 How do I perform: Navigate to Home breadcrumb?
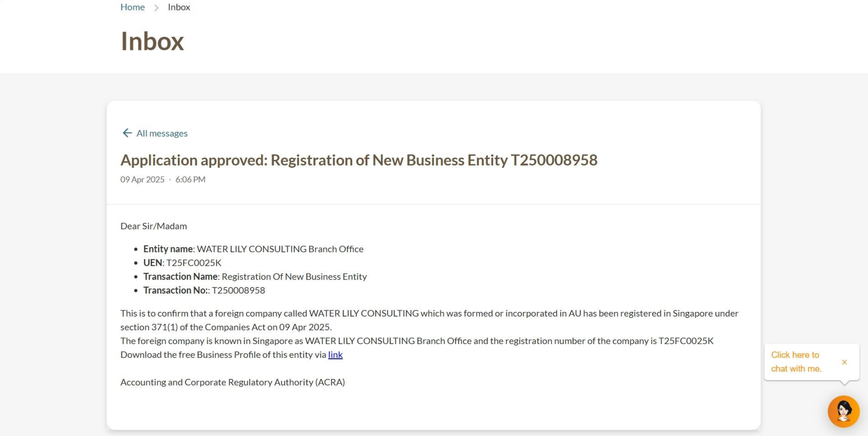point(133,7)
